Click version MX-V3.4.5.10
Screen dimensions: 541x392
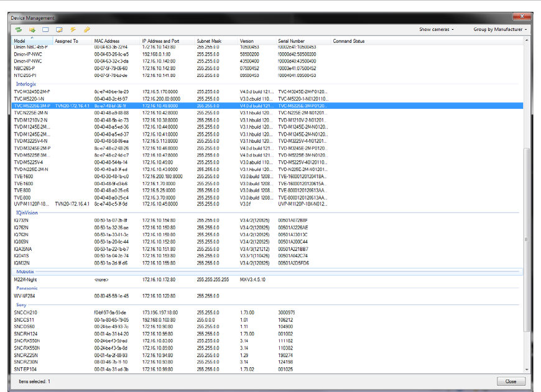[x=252, y=280]
